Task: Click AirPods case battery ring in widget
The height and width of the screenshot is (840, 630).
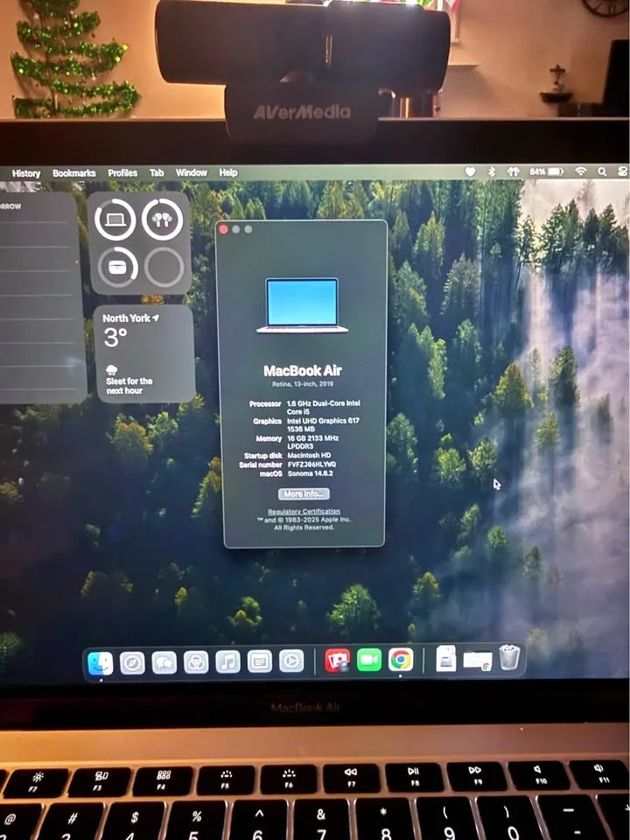Action: pos(117,268)
